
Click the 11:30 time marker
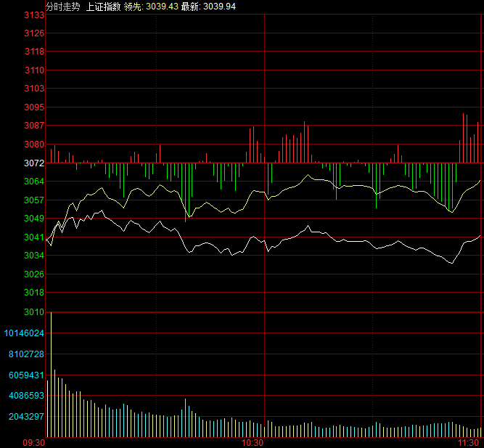469,442
